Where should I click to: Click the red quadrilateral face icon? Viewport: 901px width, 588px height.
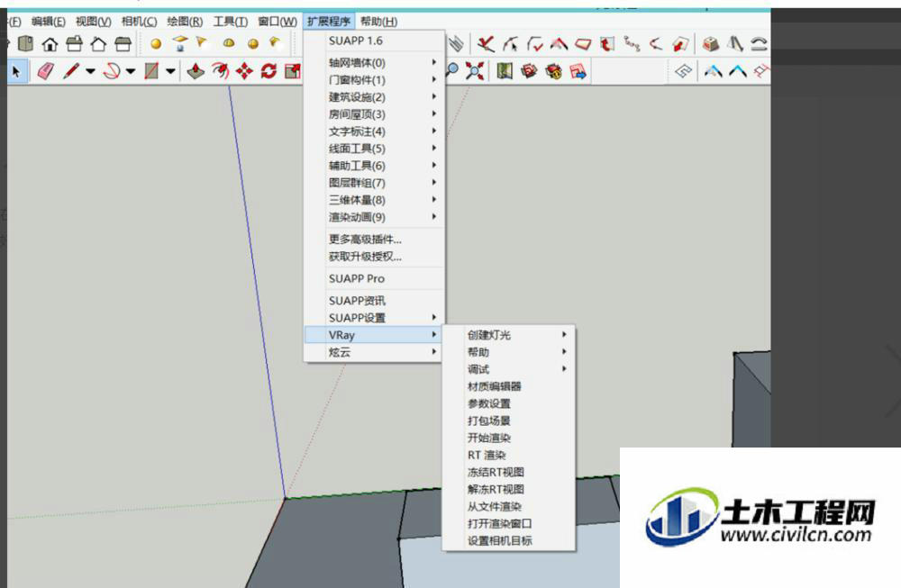[x=583, y=43]
